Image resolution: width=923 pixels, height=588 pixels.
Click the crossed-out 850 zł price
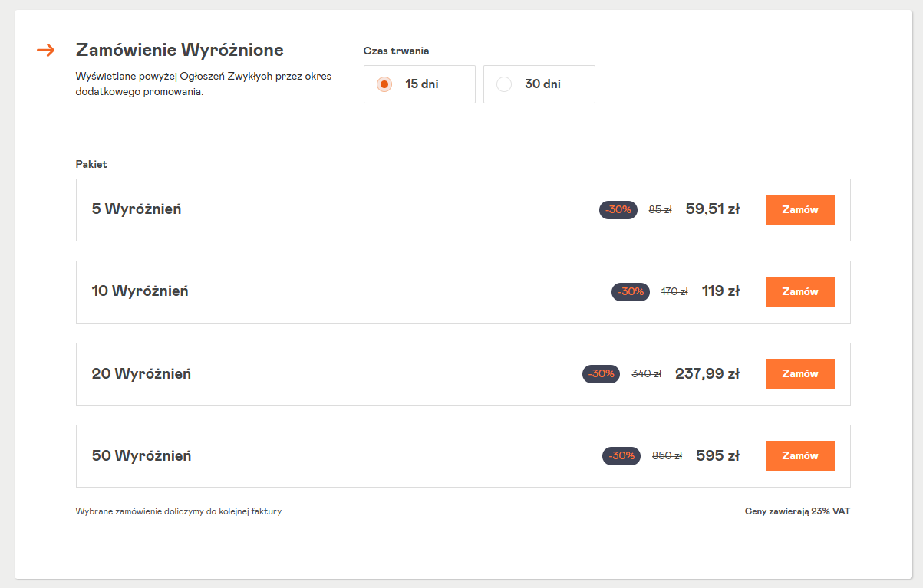pyautogui.click(x=667, y=456)
